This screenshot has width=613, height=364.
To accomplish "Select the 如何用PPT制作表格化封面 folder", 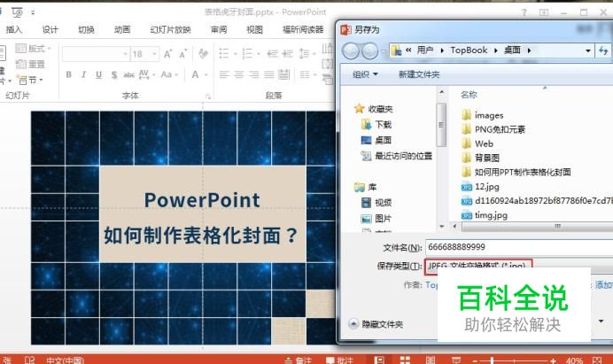I will tap(516, 173).
